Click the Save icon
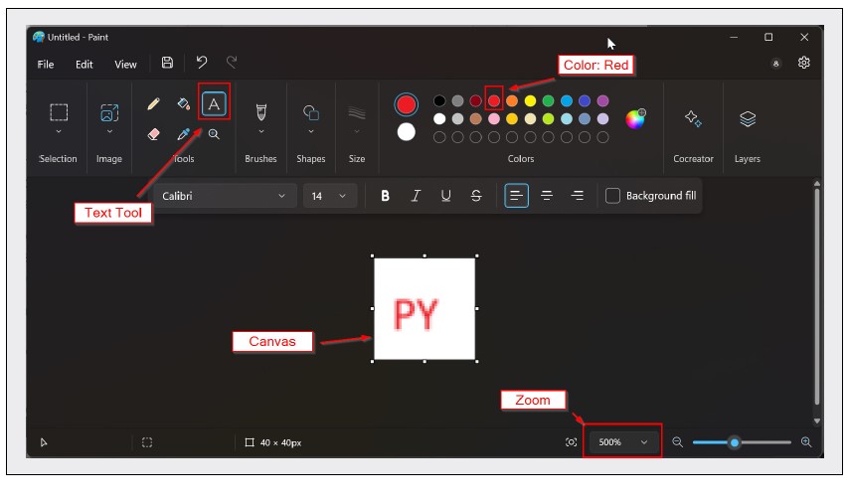 click(x=167, y=63)
